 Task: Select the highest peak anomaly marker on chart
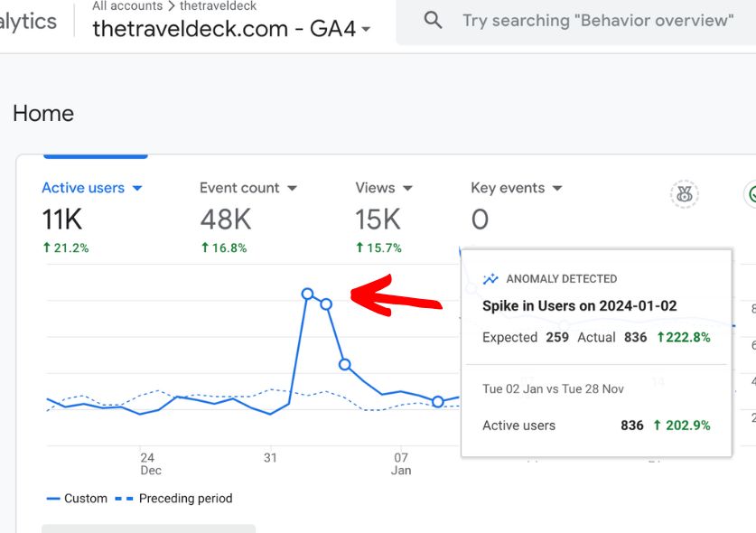pos(307,294)
